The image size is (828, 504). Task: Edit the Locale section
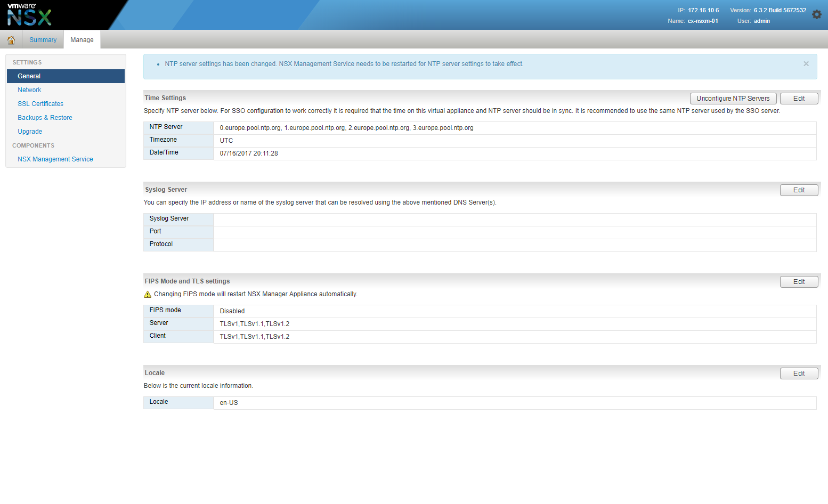pos(798,373)
